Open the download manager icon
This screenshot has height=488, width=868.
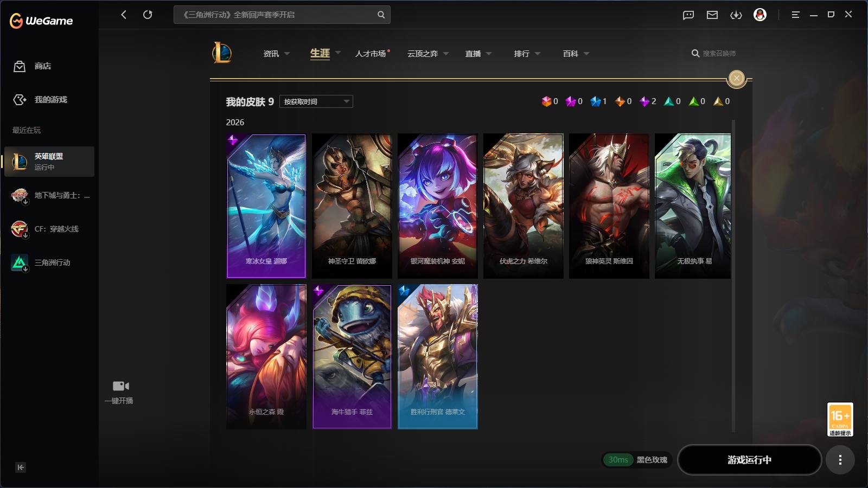click(736, 15)
